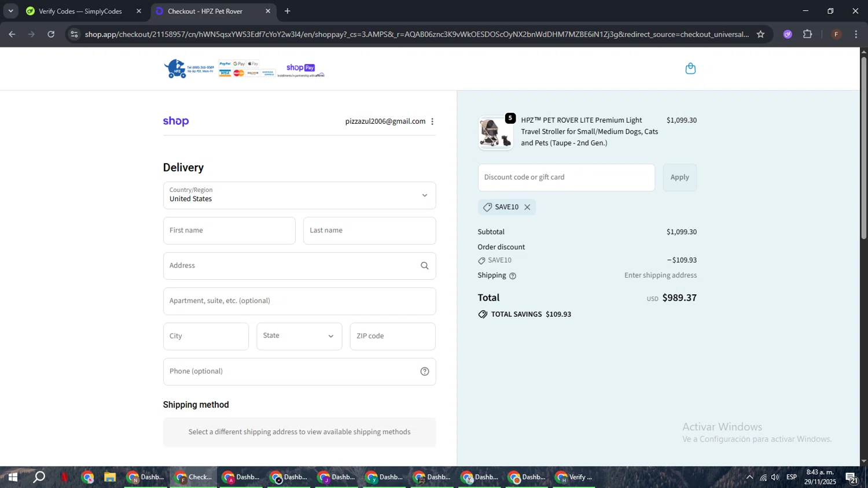Click the purple extension icon in toolbar

click(788, 34)
